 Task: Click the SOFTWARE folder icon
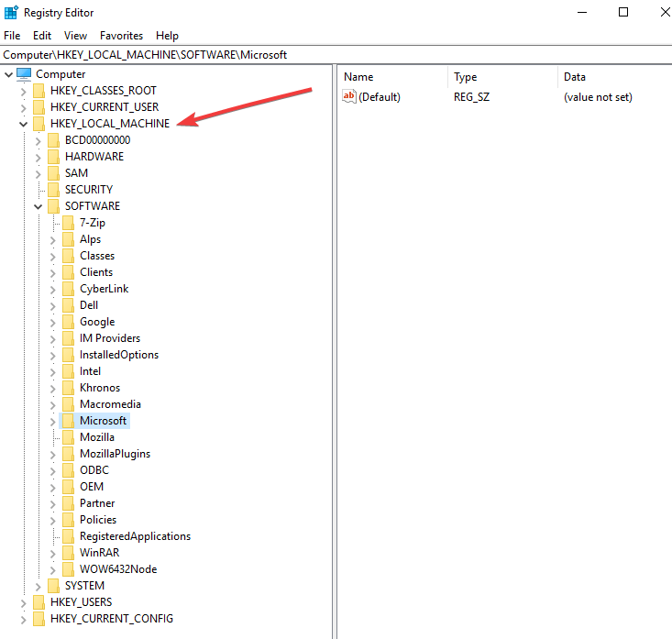pyautogui.click(x=53, y=206)
